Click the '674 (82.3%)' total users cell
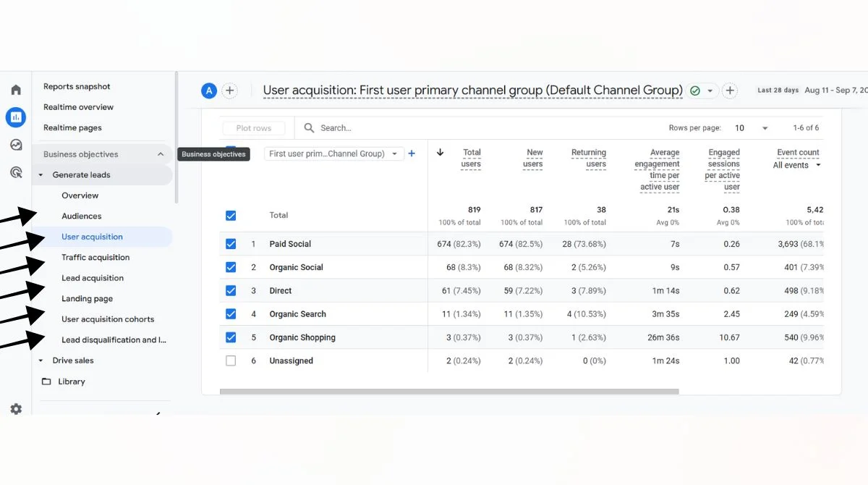Image resolution: width=868 pixels, height=485 pixels. pos(459,244)
